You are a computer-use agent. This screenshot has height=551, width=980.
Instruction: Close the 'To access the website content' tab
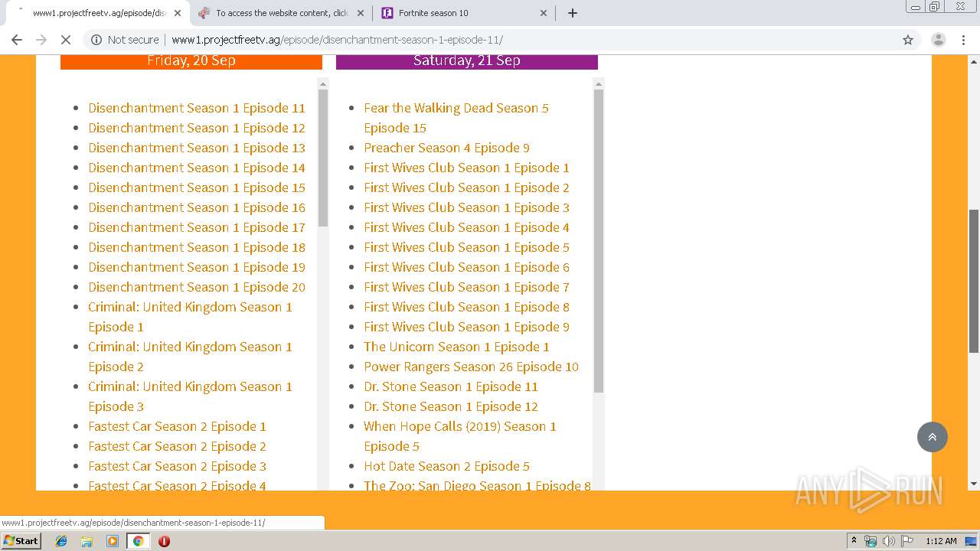[361, 13]
